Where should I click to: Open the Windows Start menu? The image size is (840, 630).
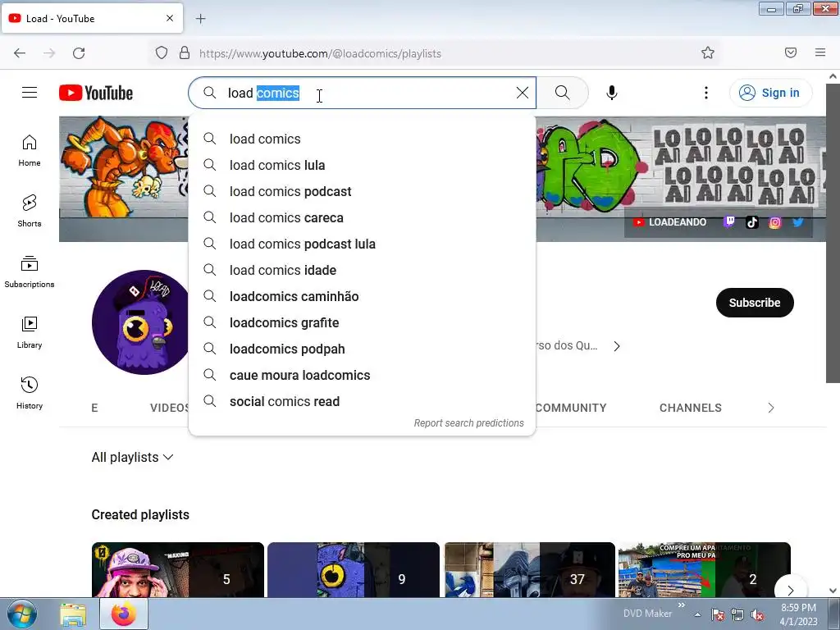pos(21,614)
